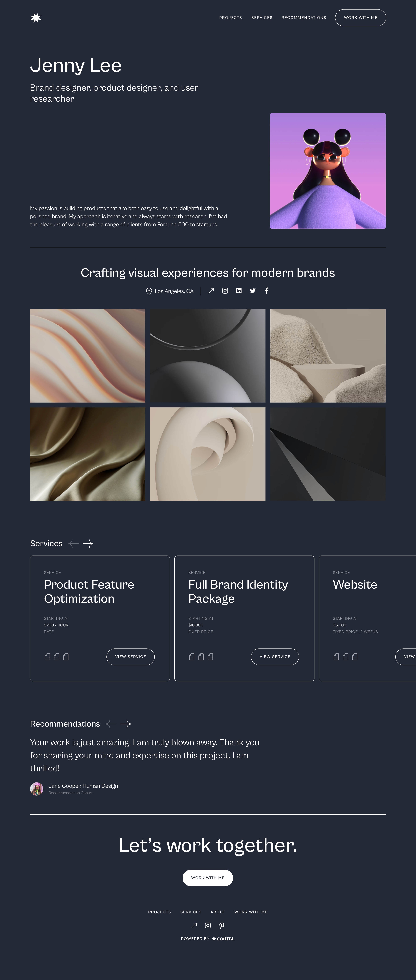This screenshot has height=980, width=416.
Task: Click footer Instagram icon
Action: pos(208,925)
